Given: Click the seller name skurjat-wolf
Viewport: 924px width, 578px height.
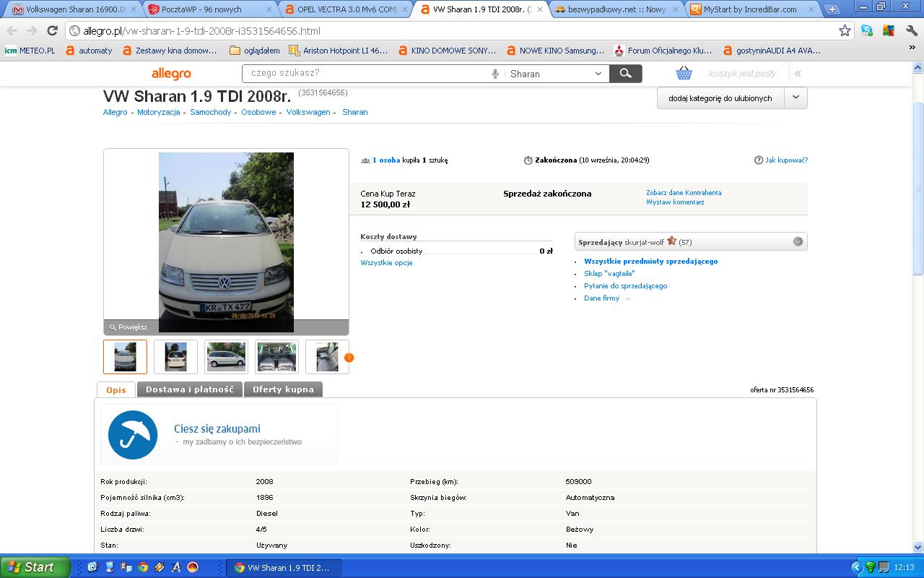Looking at the screenshot, I should click(645, 242).
